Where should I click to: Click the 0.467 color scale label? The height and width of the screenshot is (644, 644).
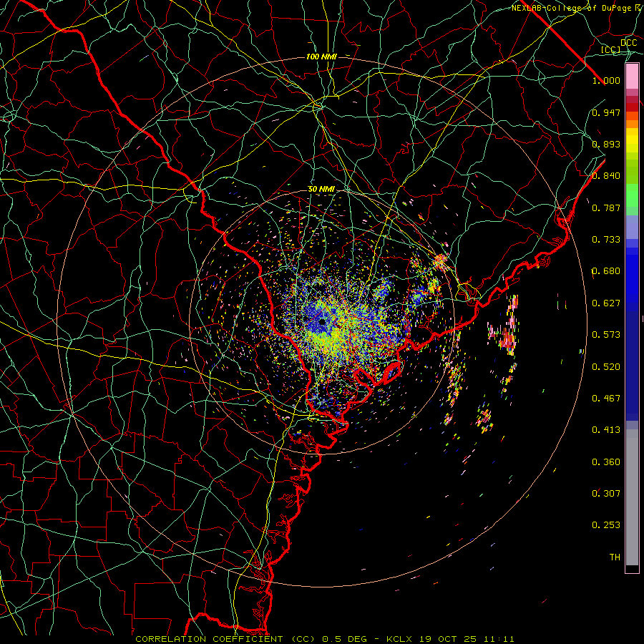tap(606, 398)
